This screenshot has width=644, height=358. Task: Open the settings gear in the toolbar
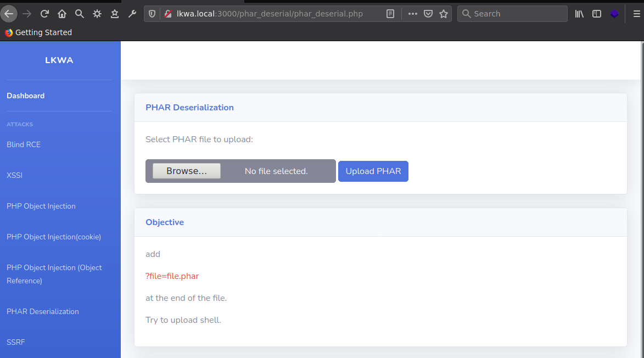click(97, 13)
